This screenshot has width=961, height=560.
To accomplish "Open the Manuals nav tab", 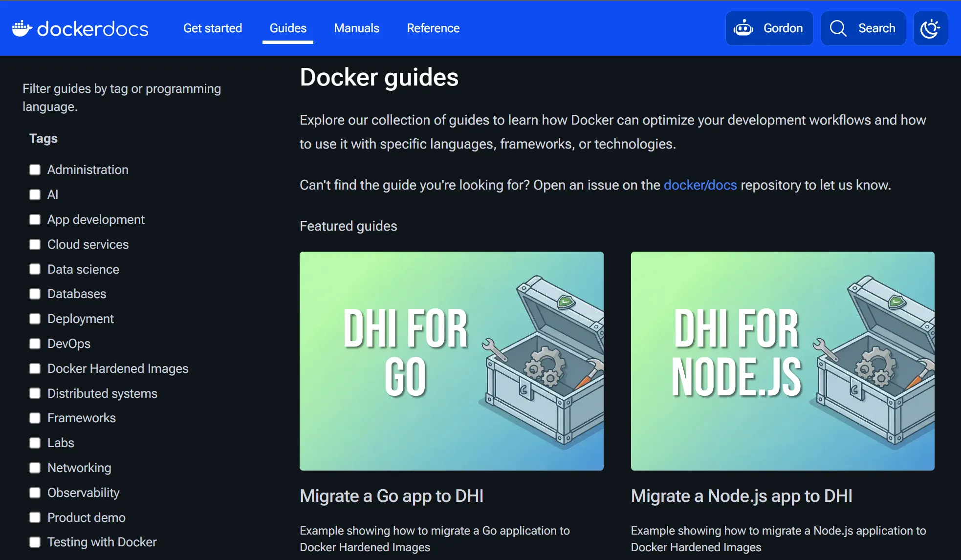I will click(356, 28).
